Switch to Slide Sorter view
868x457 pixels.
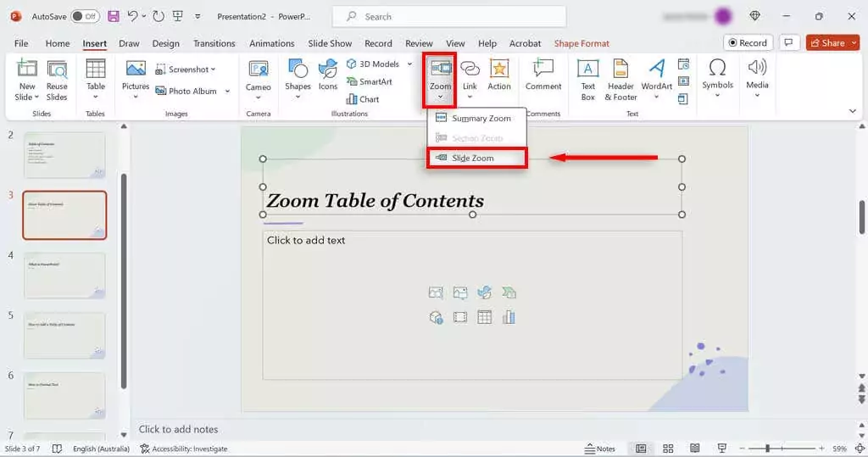[668, 449]
